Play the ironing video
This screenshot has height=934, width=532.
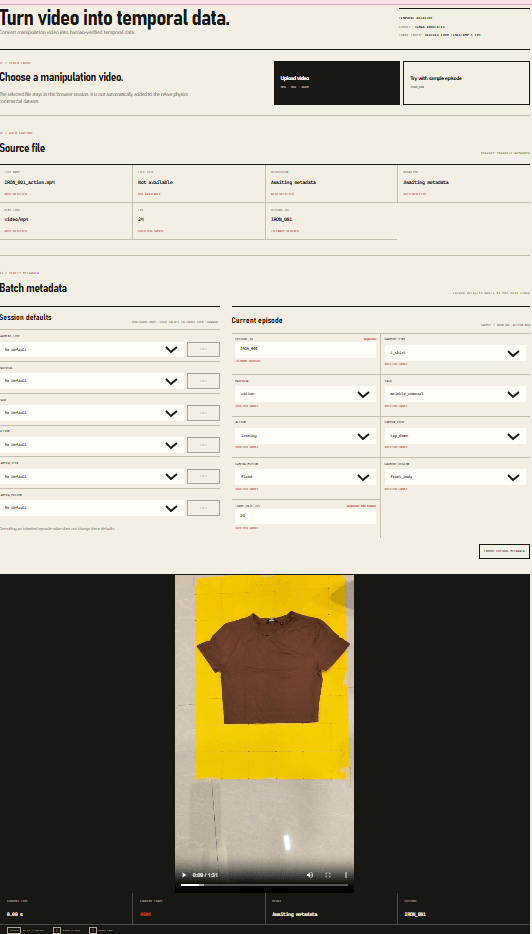[x=184, y=874]
